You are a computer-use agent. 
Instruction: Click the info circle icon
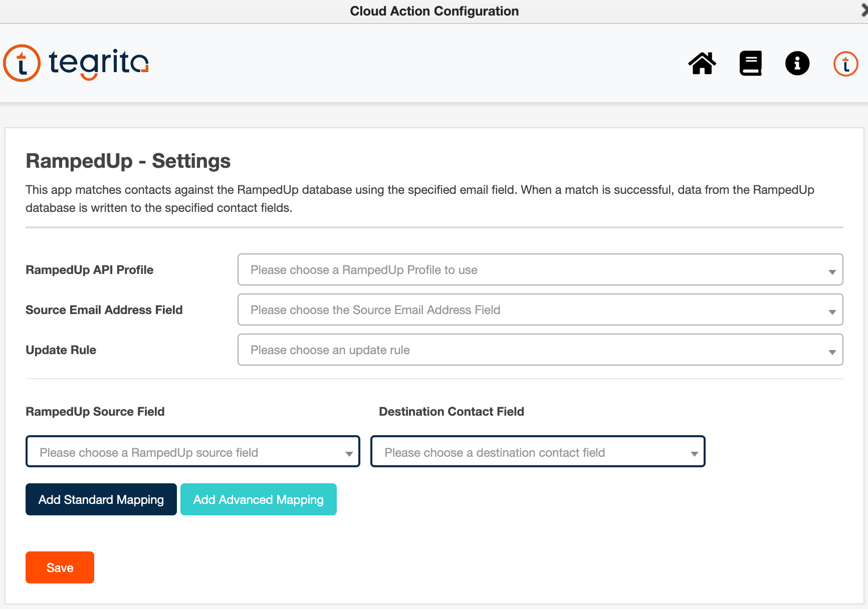797,64
